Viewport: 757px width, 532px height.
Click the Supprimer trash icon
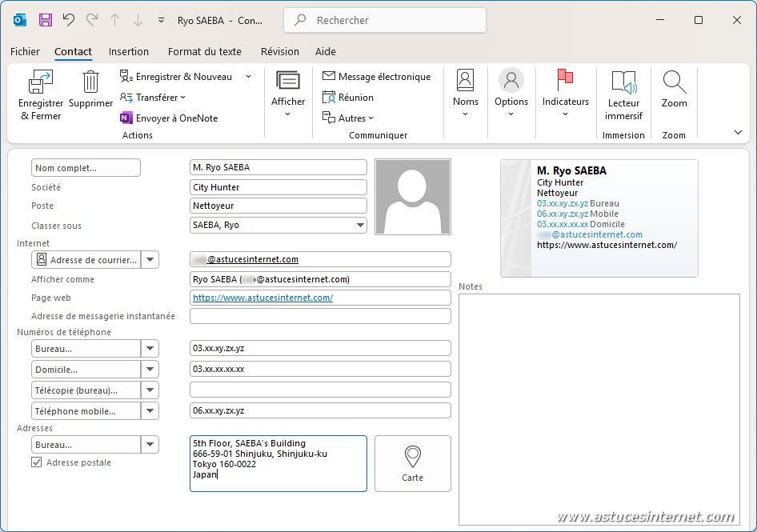[x=90, y=82]
